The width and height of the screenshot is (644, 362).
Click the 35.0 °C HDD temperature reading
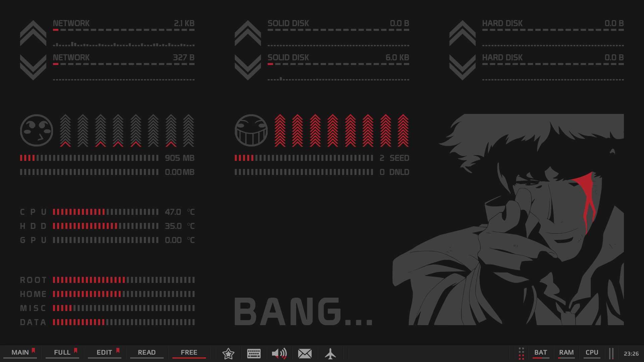(x=180, y=226)
